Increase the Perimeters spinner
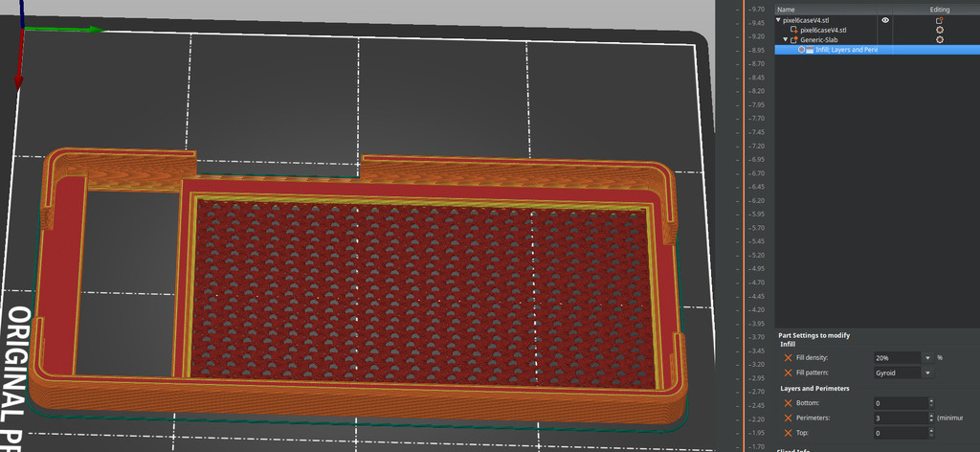 point(931,416)
